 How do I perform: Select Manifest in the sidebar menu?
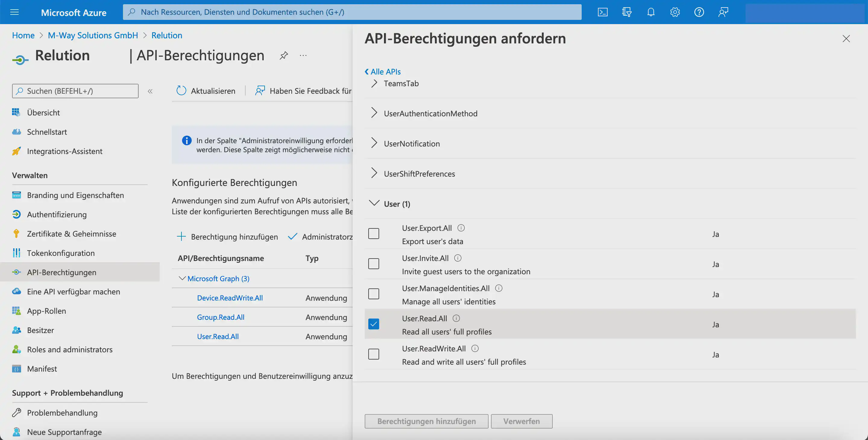42,369
